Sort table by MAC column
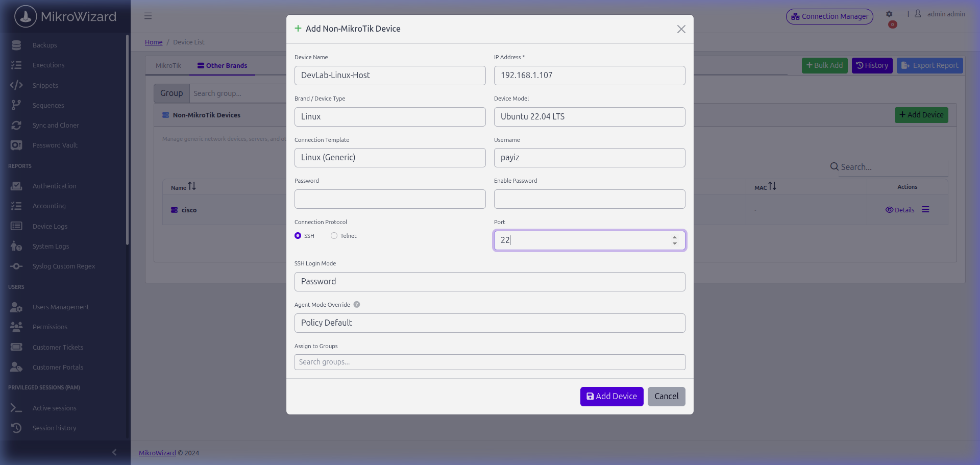Viewport: 980px width, 465px height. tap(772, 186)
